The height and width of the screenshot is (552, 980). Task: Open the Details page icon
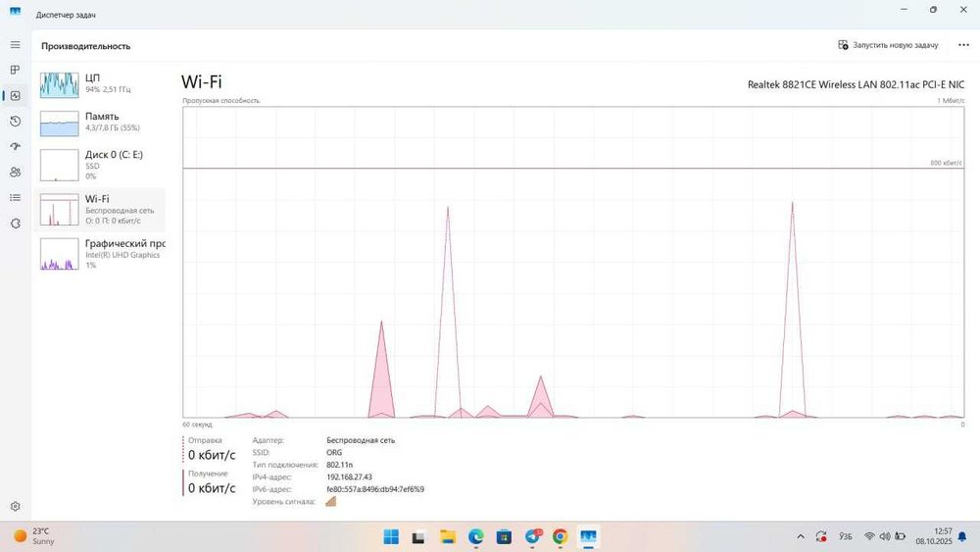click(15, 197)
